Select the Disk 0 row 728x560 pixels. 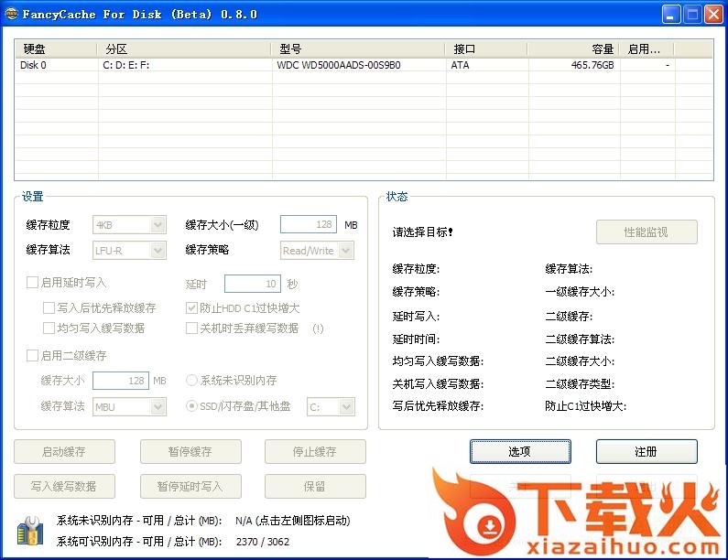pyautogui.click(x=364, y=65)
